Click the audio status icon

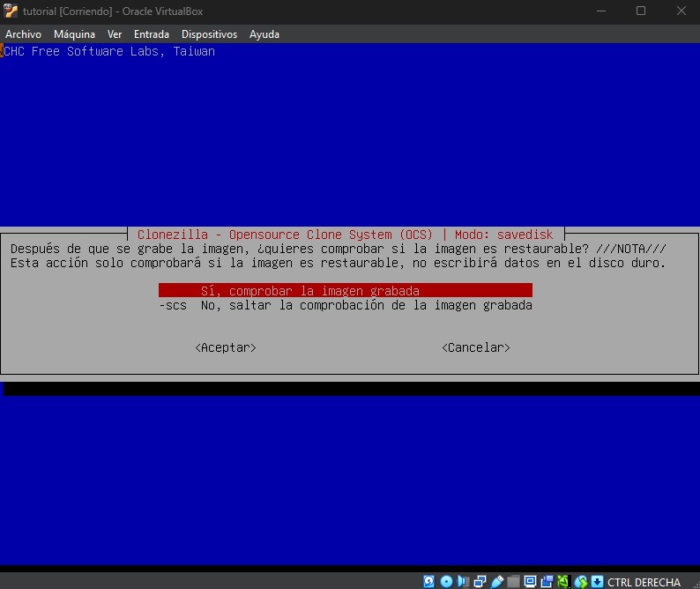pyautogui.click(x=464, y=581)
